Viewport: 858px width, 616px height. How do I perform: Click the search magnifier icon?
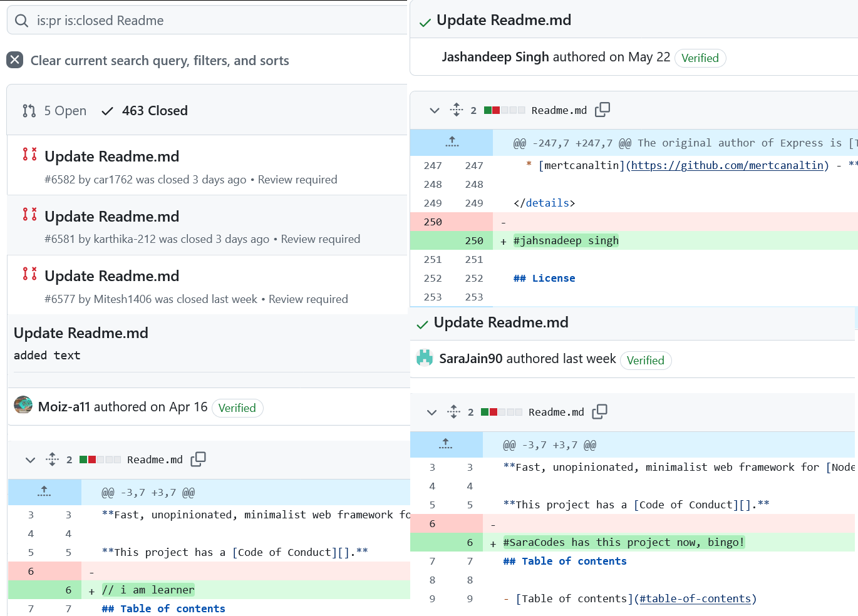21,21
